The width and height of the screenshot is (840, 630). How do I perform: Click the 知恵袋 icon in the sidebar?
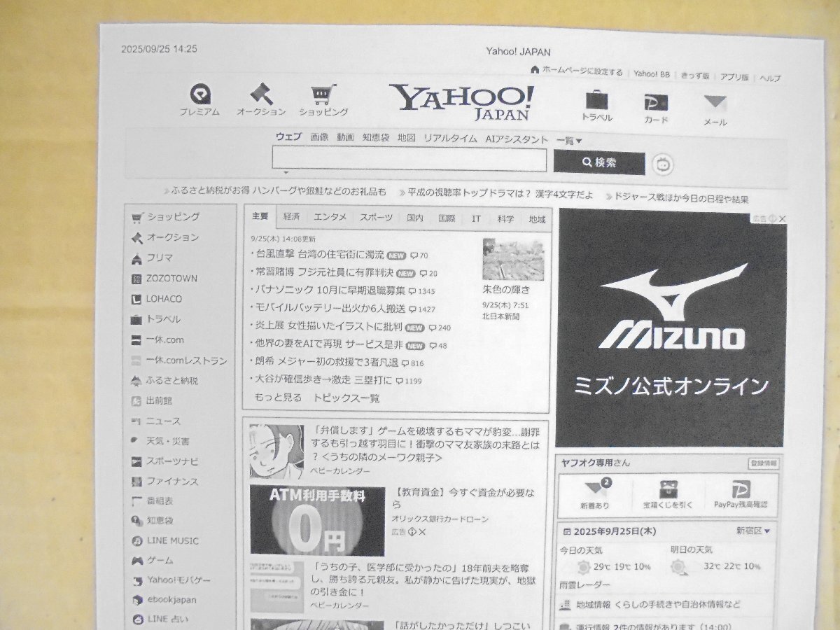tap(137, 521)
